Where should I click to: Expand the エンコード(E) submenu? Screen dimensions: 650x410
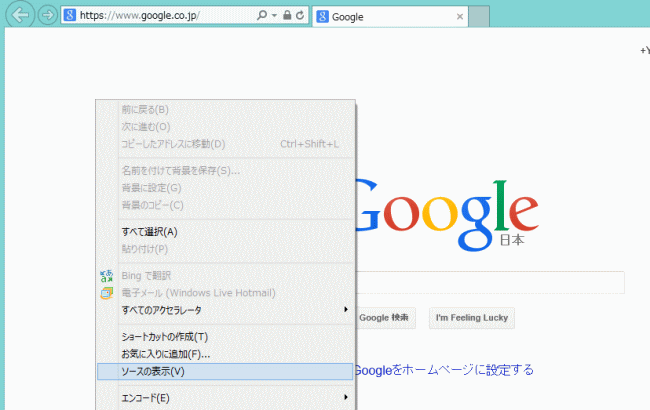(225, 398)
